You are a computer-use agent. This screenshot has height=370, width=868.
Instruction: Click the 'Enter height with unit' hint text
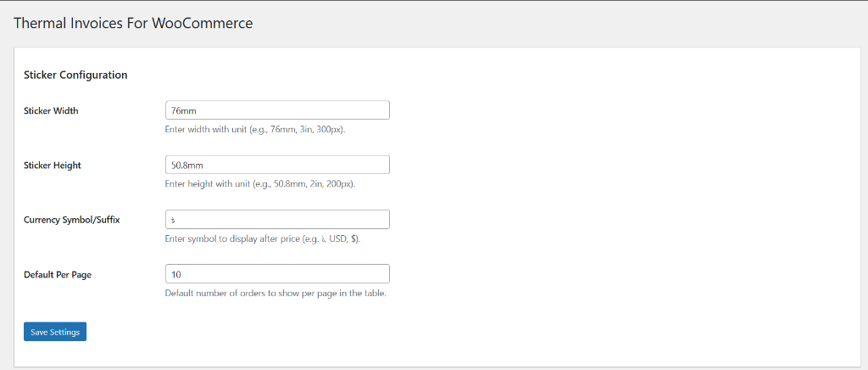coord(259,184)
